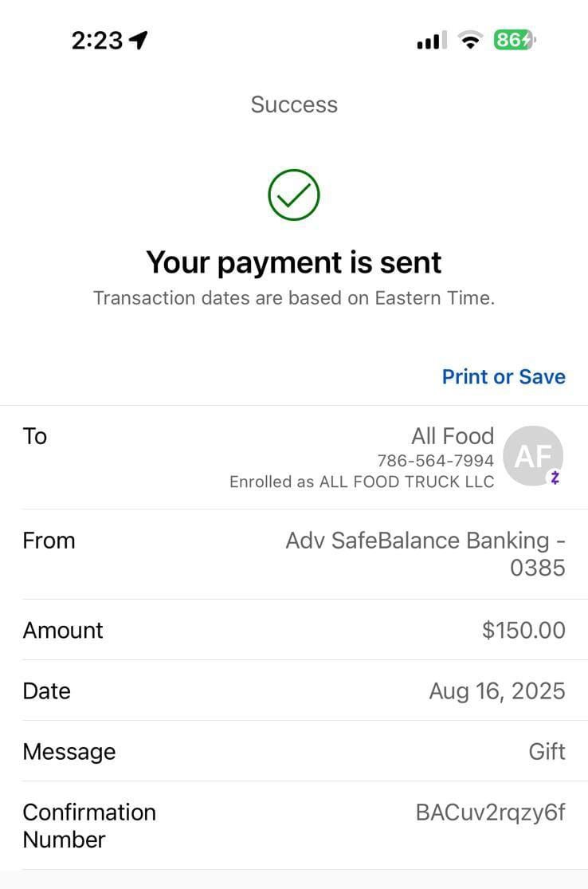
Task: Tap the location arrow in status bar
Action: point(139,40)
